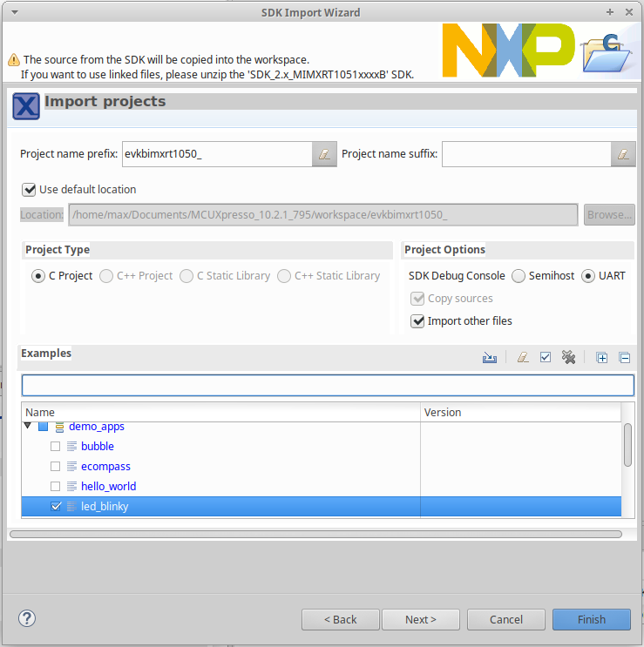Click inside Project name prefix field
The image size is (644, 647).
tap(217, 154)
